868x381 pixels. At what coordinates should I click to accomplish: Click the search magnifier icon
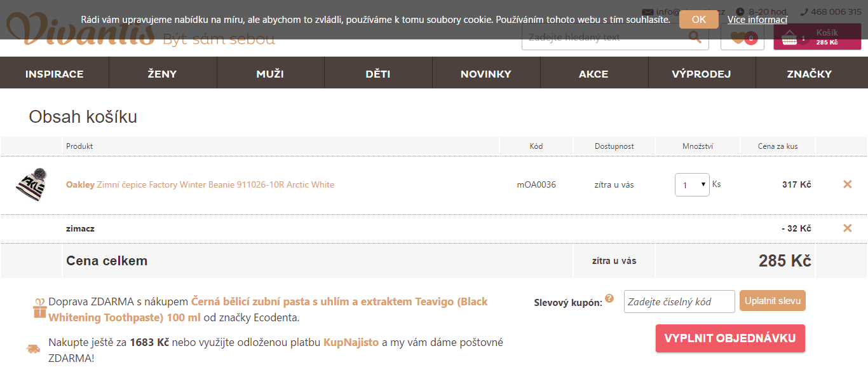coord(695,37)
